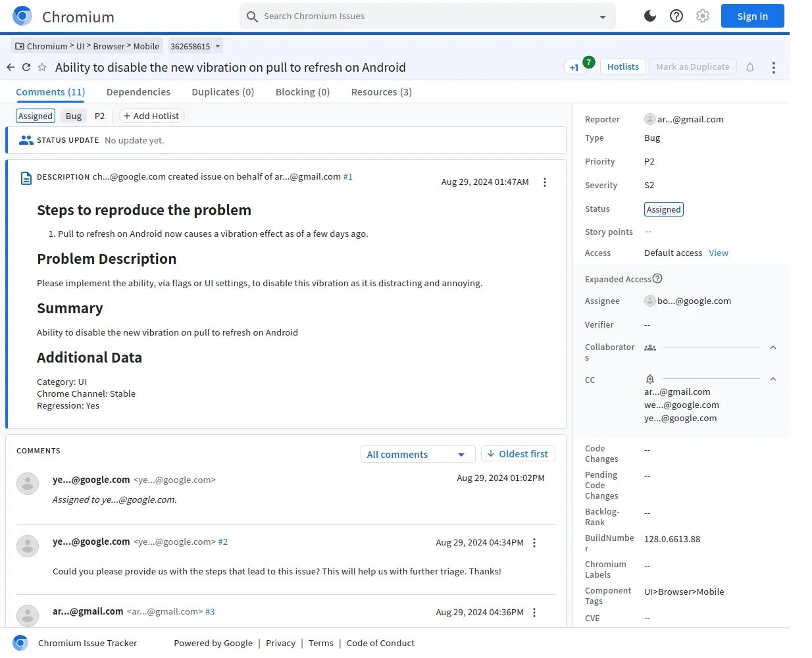Open the help question mark icon
Screen dimensions: 812x658
676,16
